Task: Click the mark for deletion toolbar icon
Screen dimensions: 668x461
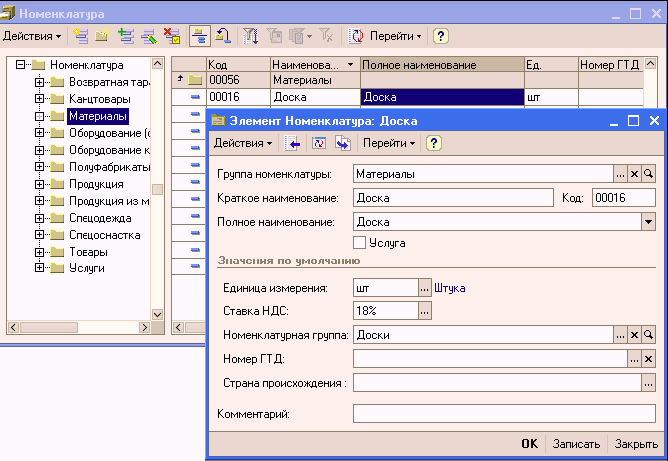Action: (x=171, y=36)
